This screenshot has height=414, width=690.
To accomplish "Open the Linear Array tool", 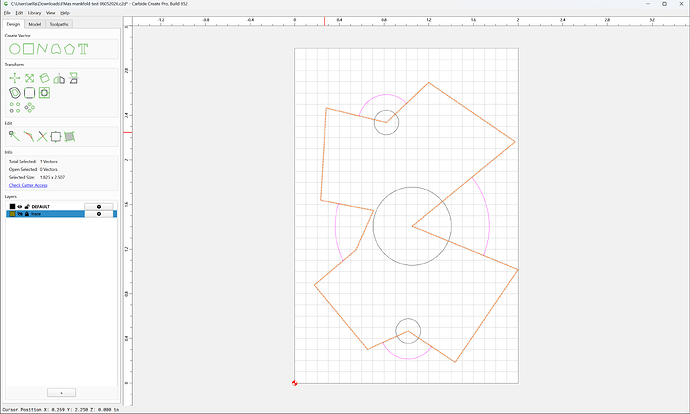I will coord(15,107).
